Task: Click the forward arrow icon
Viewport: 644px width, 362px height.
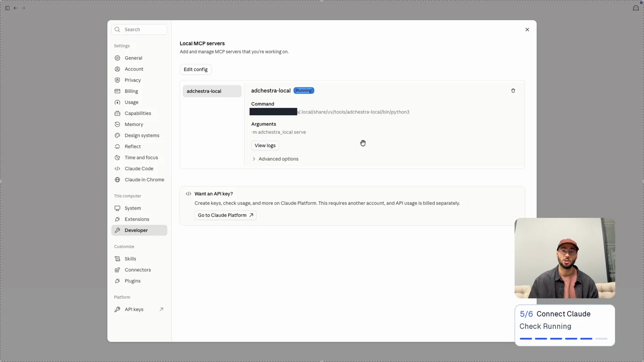Action: 24,8
